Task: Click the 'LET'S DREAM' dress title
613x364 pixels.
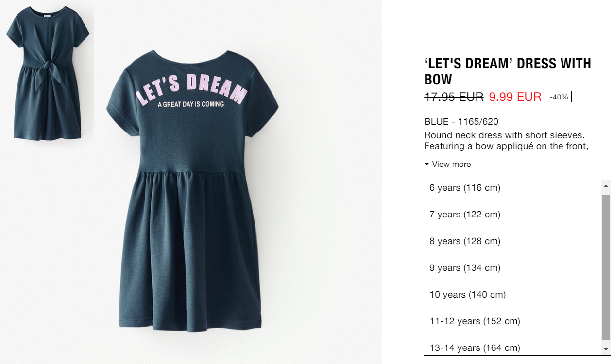Action: point(508,71)
